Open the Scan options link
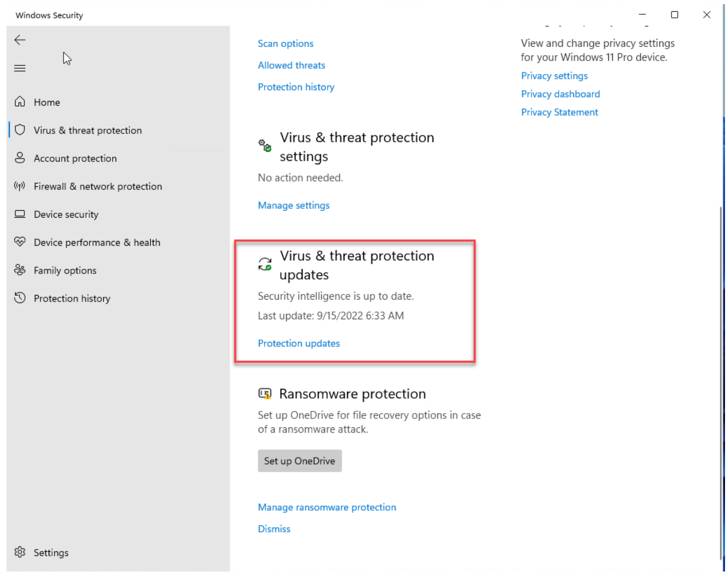 pyautogui.click(x=285, y=43)
